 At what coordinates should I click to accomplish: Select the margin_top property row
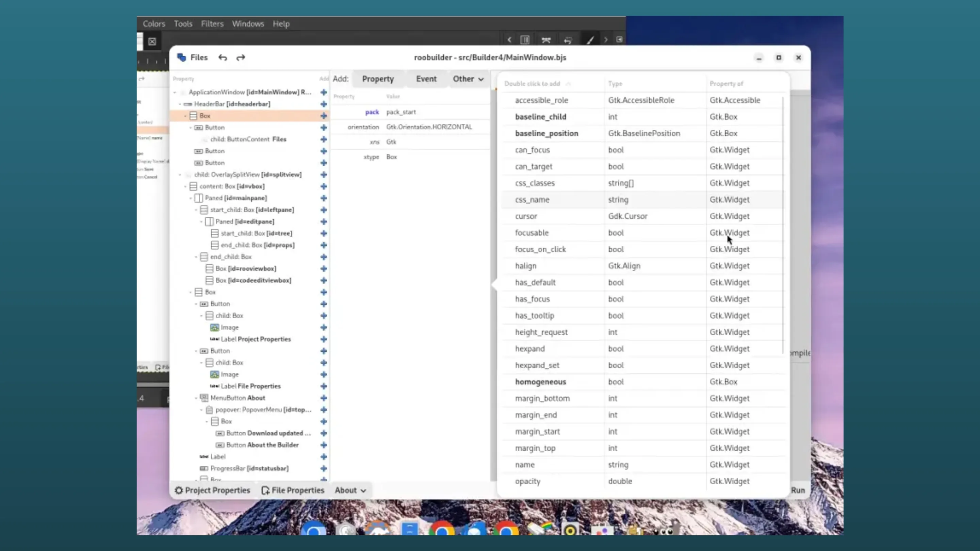click(x=643, y=448)
